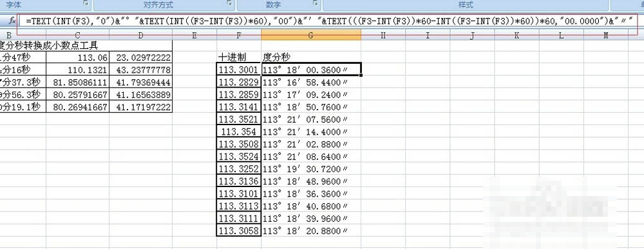Select cell 113° 18′ 48.9600″

pos(311,181)
